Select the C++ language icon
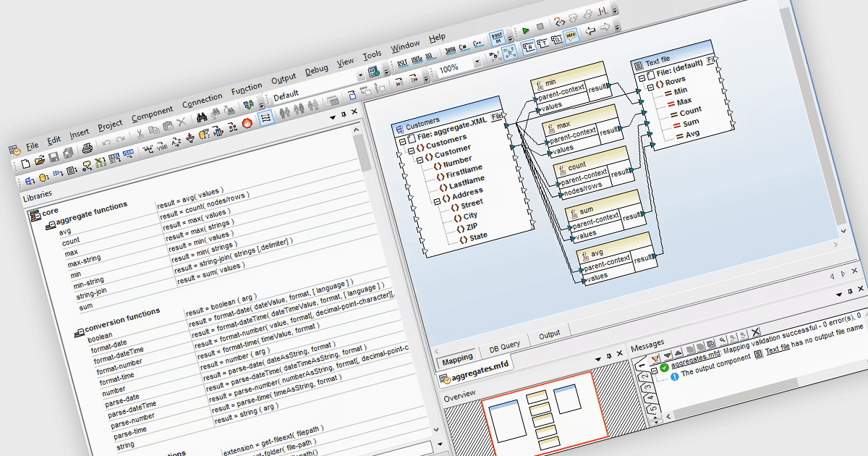 pos(477,44)
